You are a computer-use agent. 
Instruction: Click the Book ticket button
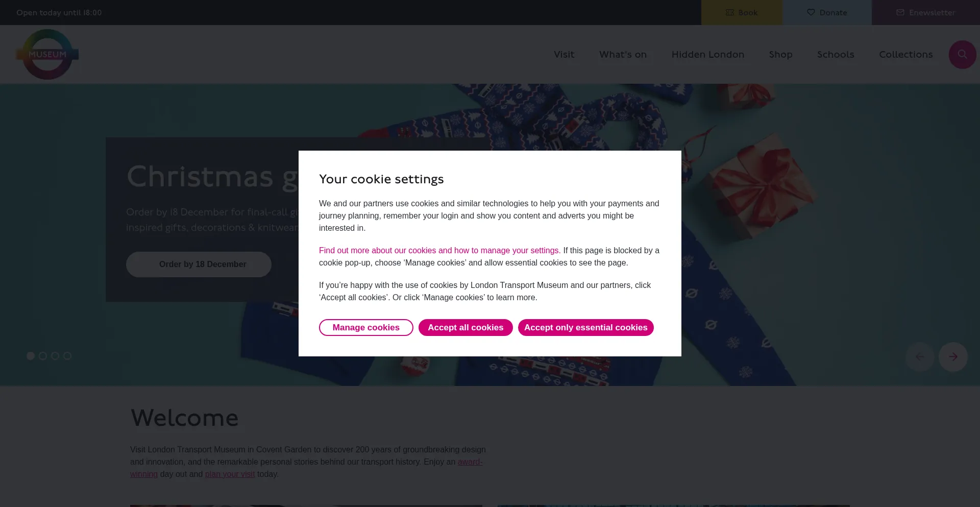[x=741, y=13]
